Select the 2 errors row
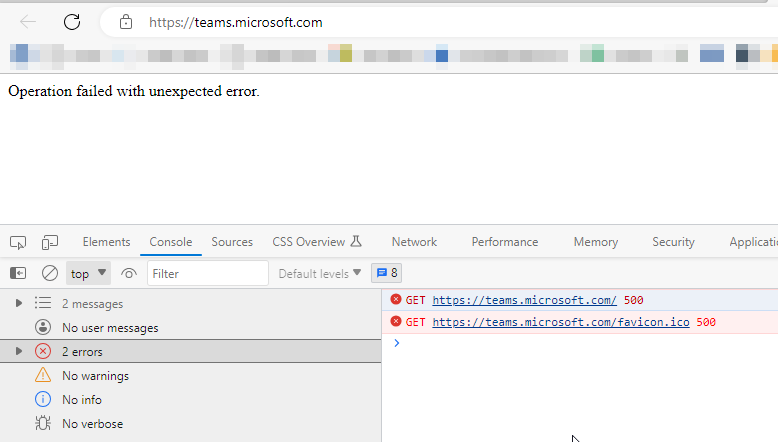Image resolution: width=778 pixels, height=442 pixels. point(191,351)
